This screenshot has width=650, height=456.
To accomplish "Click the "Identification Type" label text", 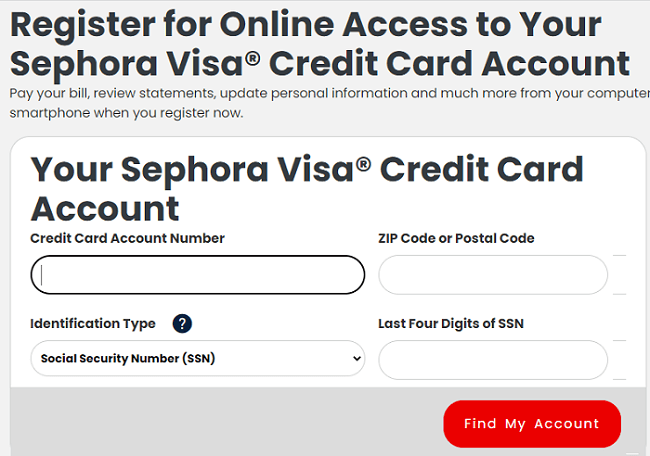I will click(93, 324).
